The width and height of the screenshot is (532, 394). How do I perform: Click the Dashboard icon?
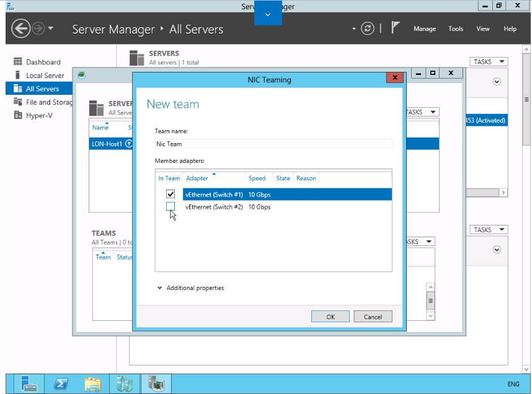pos(17,61)
